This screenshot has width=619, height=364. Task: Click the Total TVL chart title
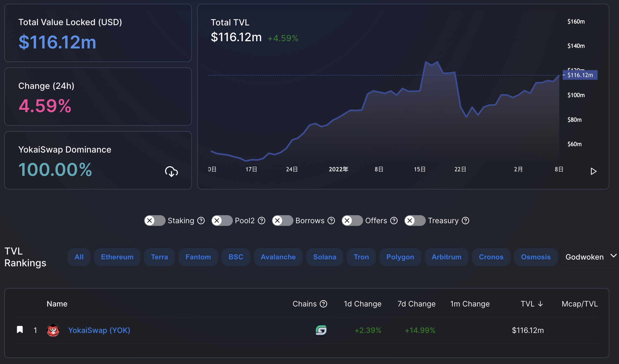(x=230, y=22)
